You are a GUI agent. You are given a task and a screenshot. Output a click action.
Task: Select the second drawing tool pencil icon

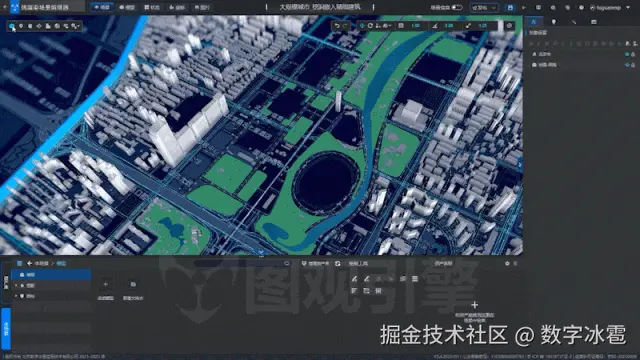point(367,279)
